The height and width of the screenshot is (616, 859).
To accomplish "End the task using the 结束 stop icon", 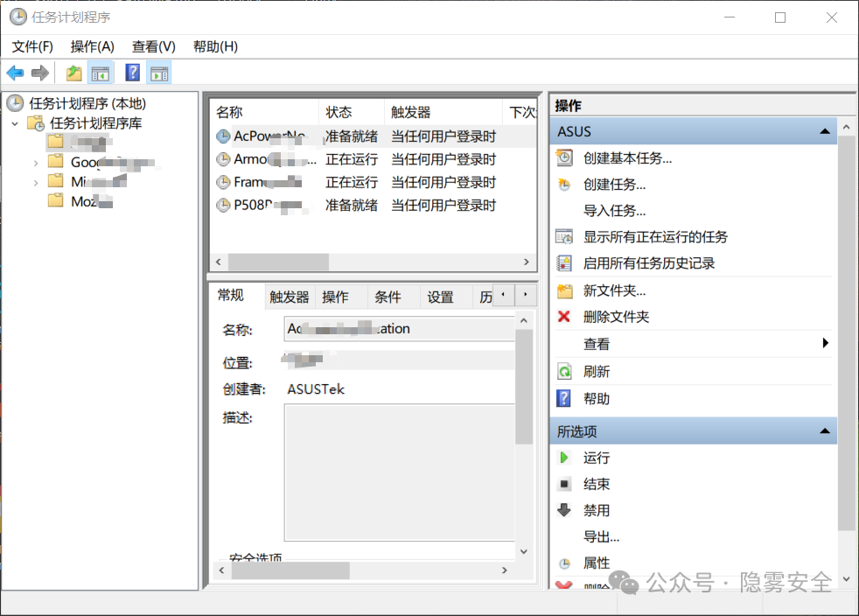I will tap(563, 483).
